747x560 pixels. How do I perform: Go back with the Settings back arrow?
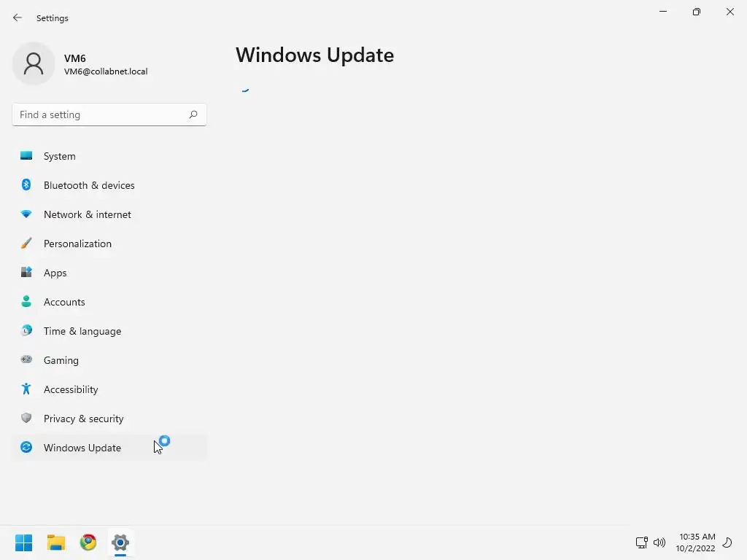[x=18, y=17]
